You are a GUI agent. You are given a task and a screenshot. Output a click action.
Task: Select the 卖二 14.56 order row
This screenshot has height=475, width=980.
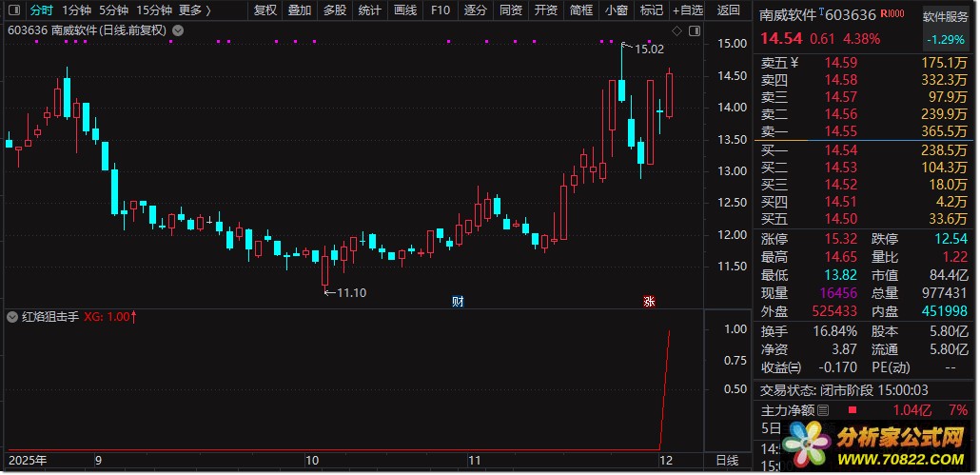point(864,113)
